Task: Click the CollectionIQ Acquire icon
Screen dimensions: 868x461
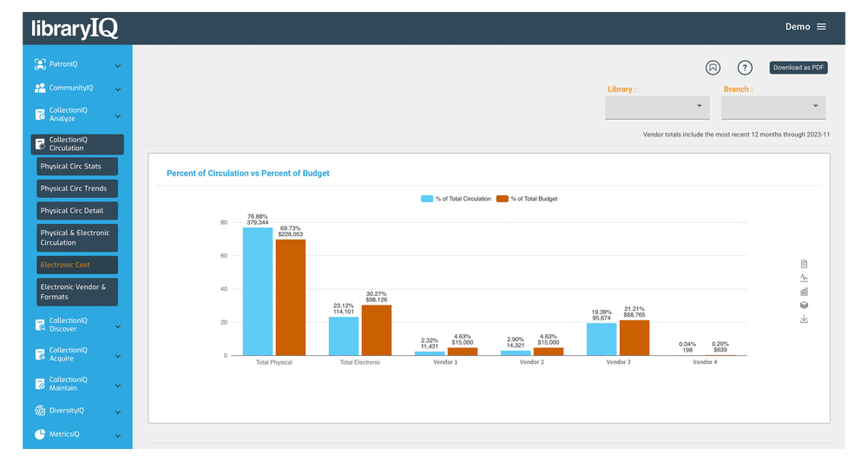Action: [x=40, y=354]
